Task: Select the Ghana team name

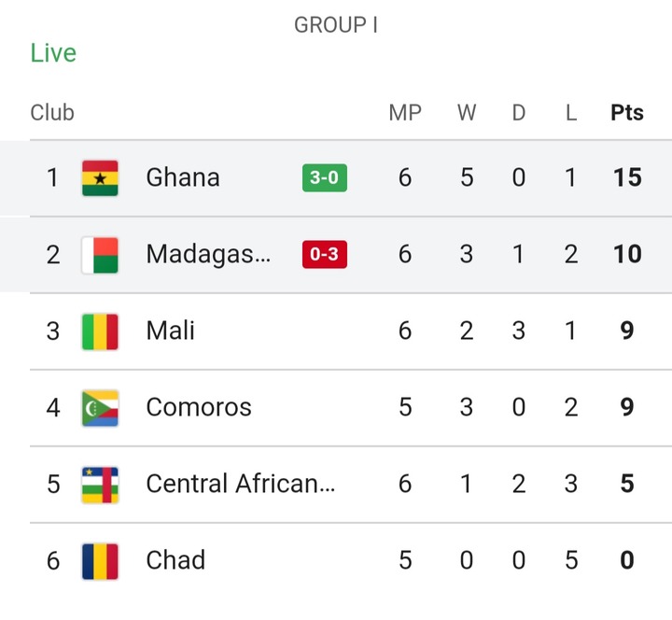Action: click(183, 177)
